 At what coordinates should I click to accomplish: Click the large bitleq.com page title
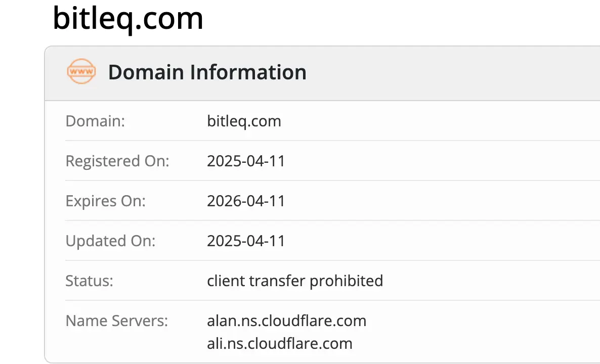pyautogui.click(x=128, y=18)
